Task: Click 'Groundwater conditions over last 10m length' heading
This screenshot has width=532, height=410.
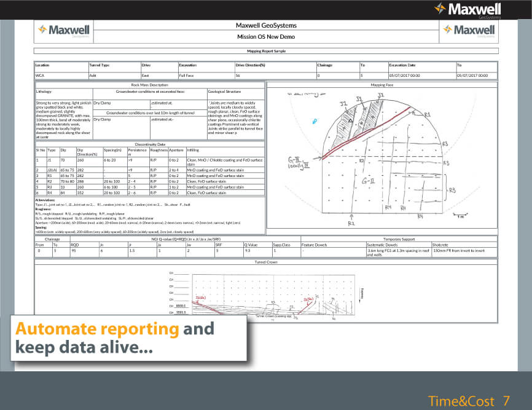Action: (x=151, y=112)
